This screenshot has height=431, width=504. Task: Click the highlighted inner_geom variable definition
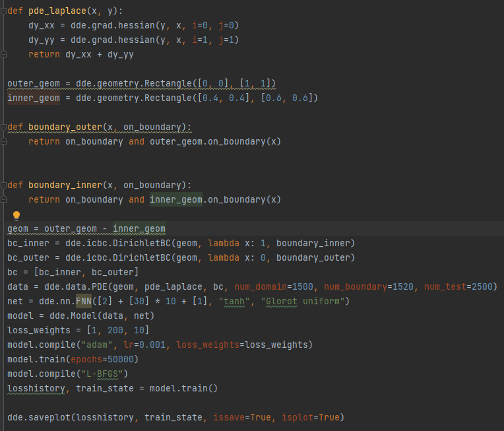point(34,98)
